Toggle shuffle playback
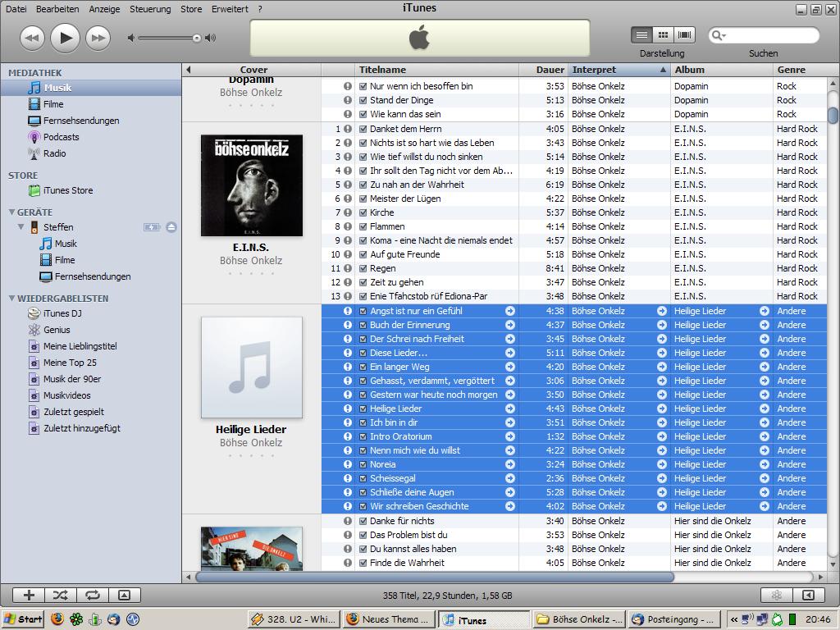 (x=61, y=596)
